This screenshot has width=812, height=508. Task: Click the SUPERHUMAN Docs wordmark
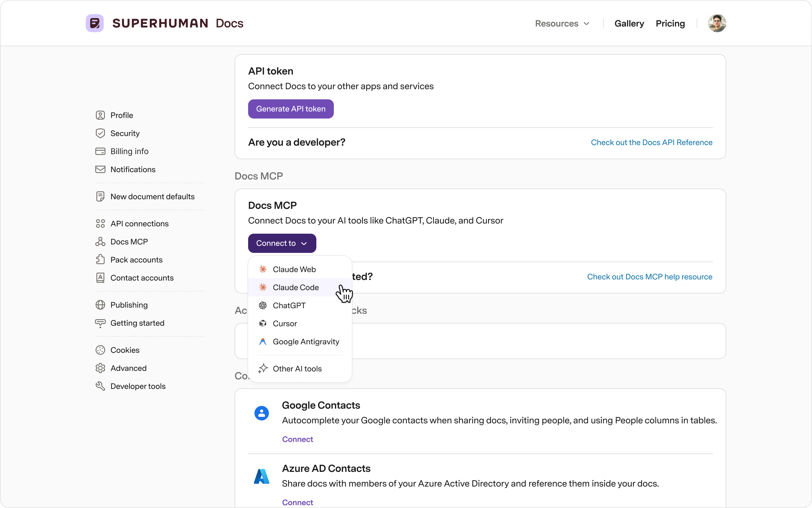(x=178, y=23)
